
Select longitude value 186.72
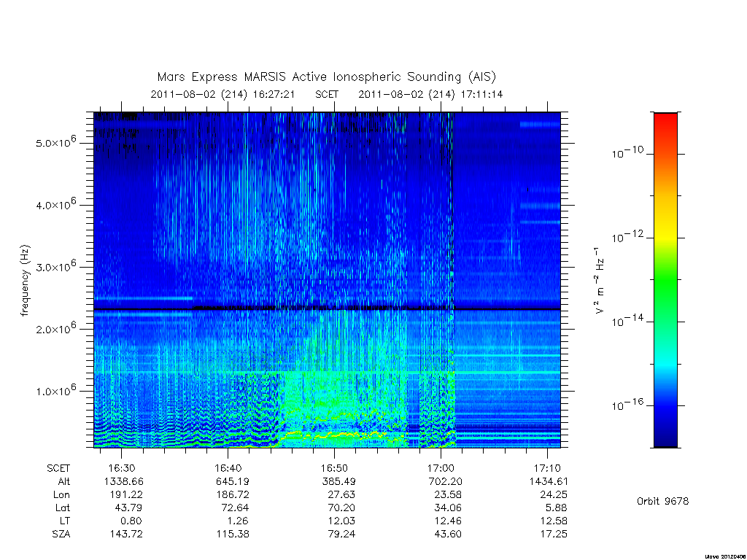click(x=233, y=495)
